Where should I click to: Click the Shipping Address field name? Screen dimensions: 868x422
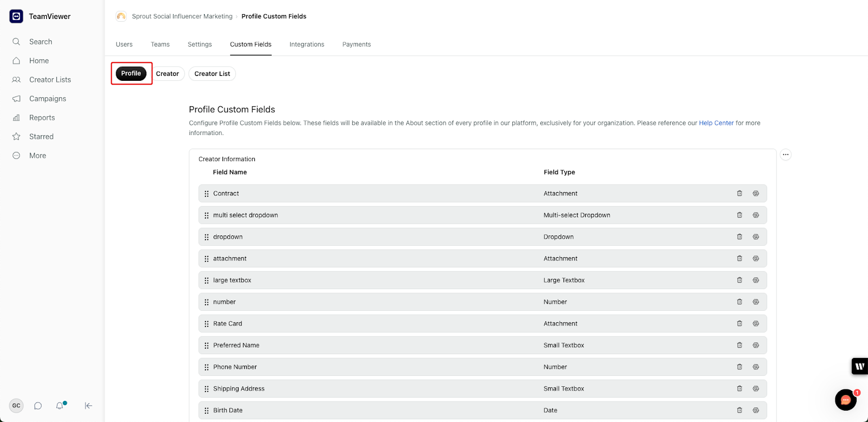239,389
